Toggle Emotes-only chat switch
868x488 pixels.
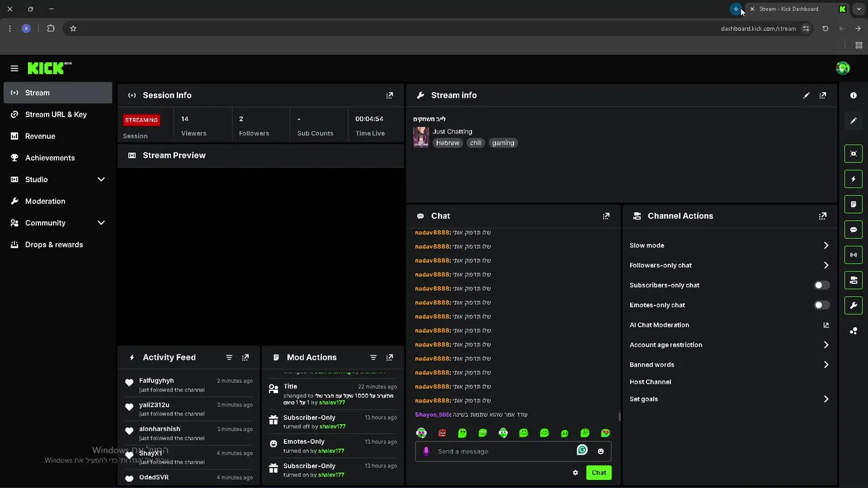click(x=821, y=305)
